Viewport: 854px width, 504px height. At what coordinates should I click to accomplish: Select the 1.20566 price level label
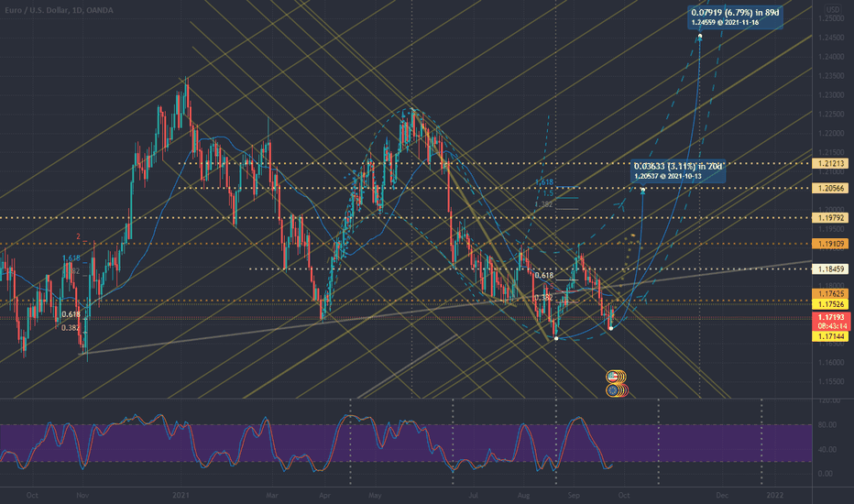click(x=830, y=188)
